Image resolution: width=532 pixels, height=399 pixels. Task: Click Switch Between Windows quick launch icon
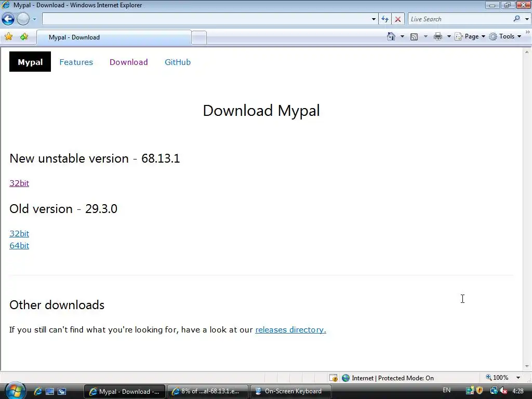coord(62,392)
